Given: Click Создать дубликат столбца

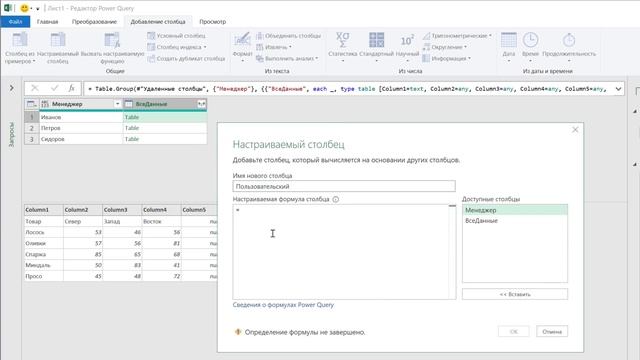Looking at the screenshot, I should 186,59.
